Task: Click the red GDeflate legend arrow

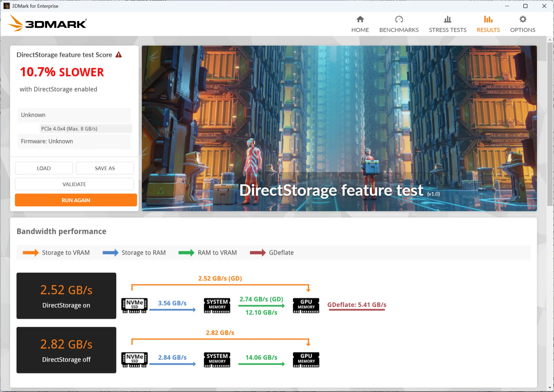Action: [x=258, y=253]
